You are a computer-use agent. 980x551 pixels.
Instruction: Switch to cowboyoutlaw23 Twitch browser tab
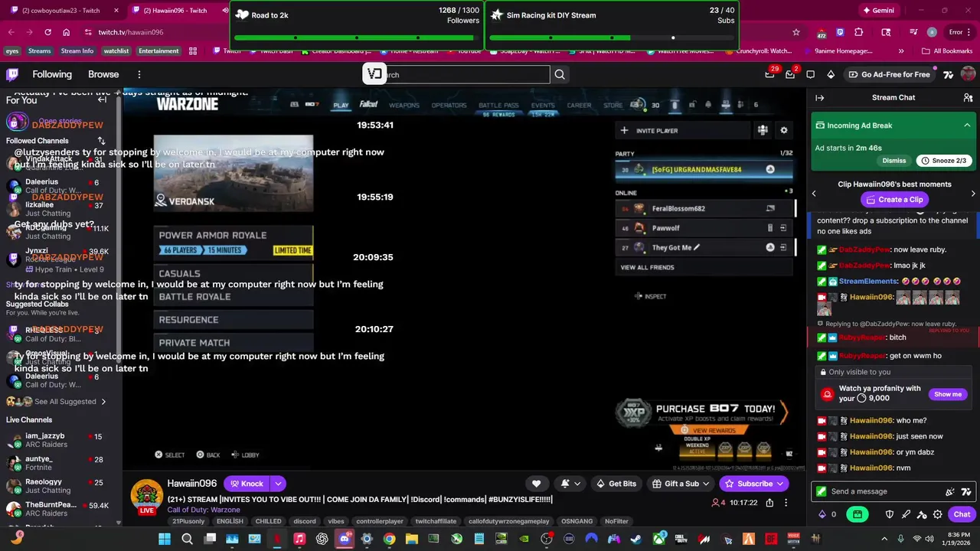(x=61, y=11)
